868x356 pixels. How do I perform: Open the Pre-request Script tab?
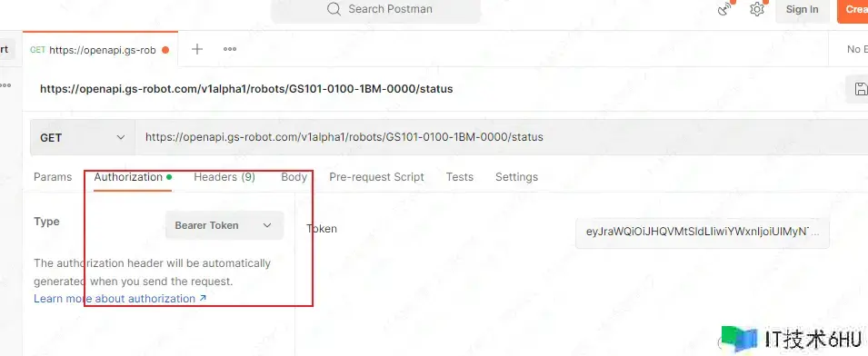pyautogui.click(x=376, y=177)
